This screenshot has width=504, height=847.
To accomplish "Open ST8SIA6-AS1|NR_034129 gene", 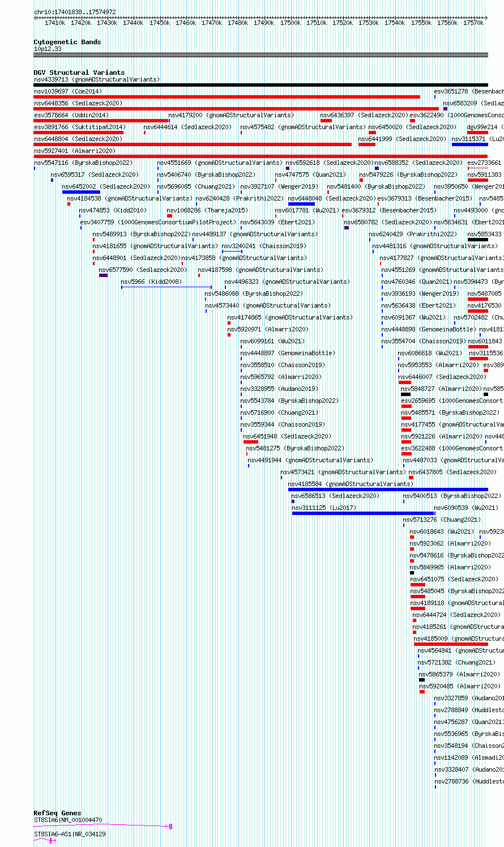I will 70,834.
